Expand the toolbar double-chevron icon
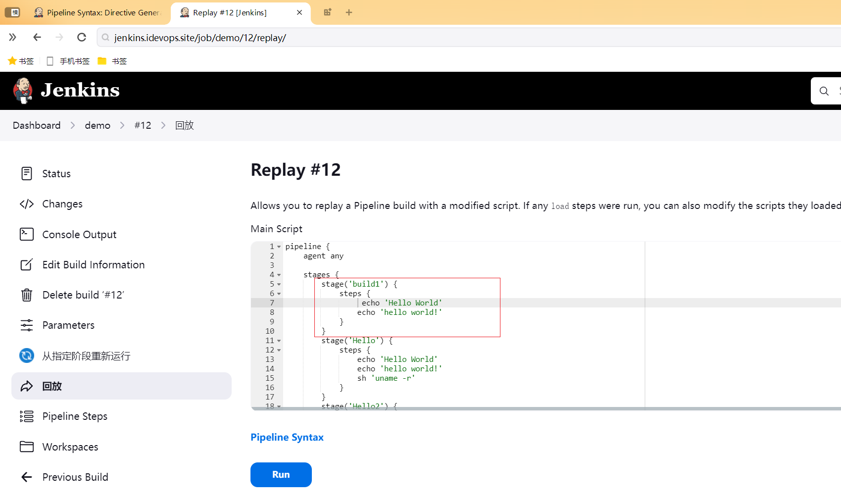The image size is (841, 504). point(13,37)
